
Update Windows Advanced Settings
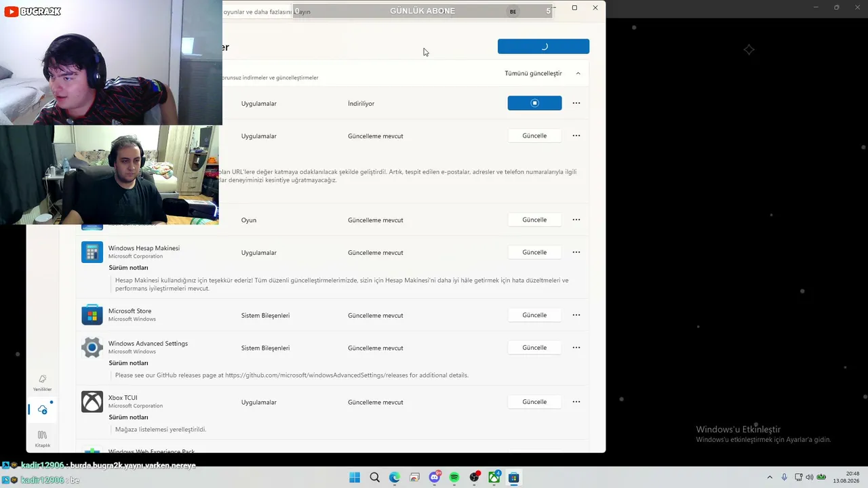tap(534, 348)
